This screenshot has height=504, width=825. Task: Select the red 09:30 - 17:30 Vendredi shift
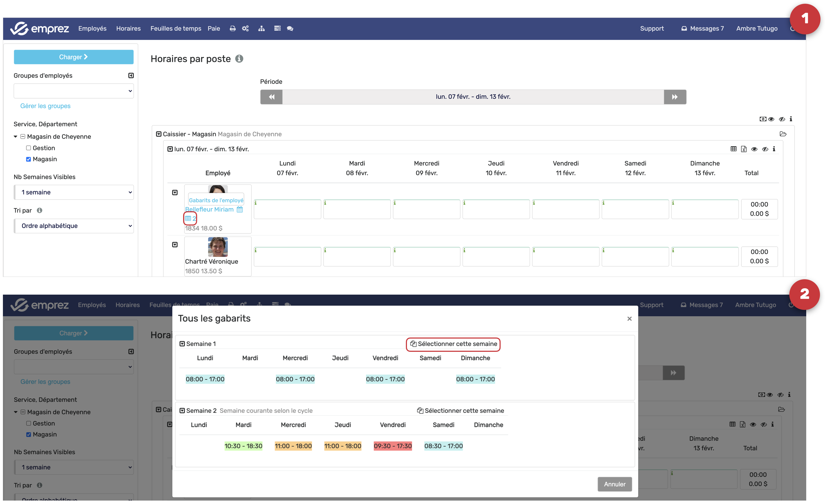tap(392, 446)
